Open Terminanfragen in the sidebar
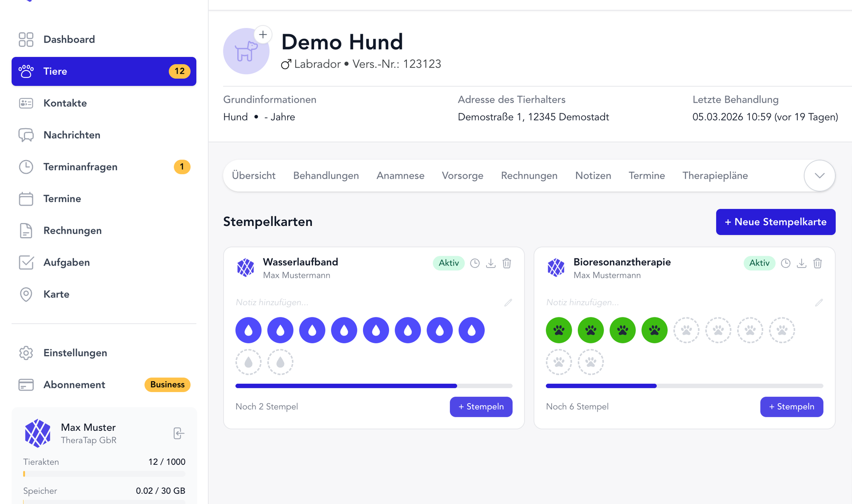Viewport: 852px width, 504px height. 80,167
